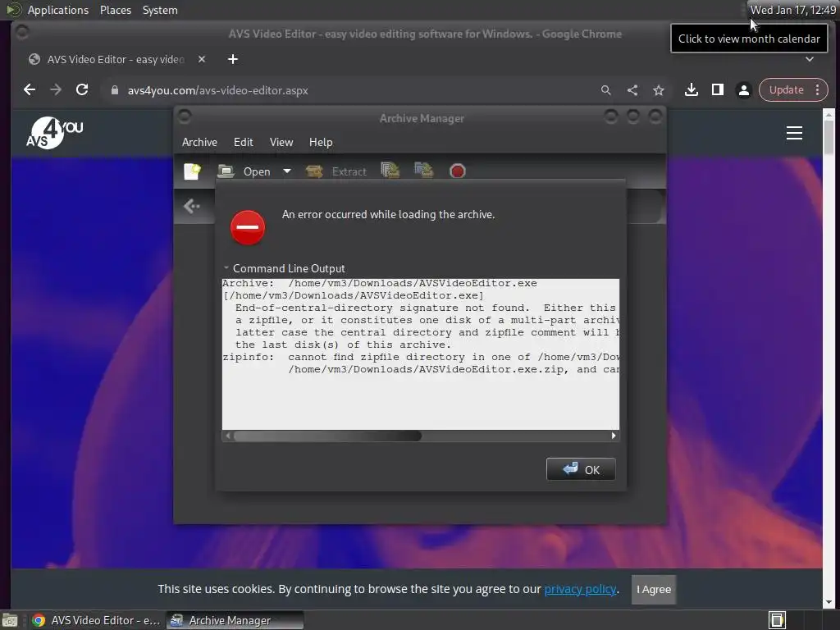The width and height of the screenshot is (840, 630).
Task: Open the website hamburger menu
Action: (x=794, y=133)
